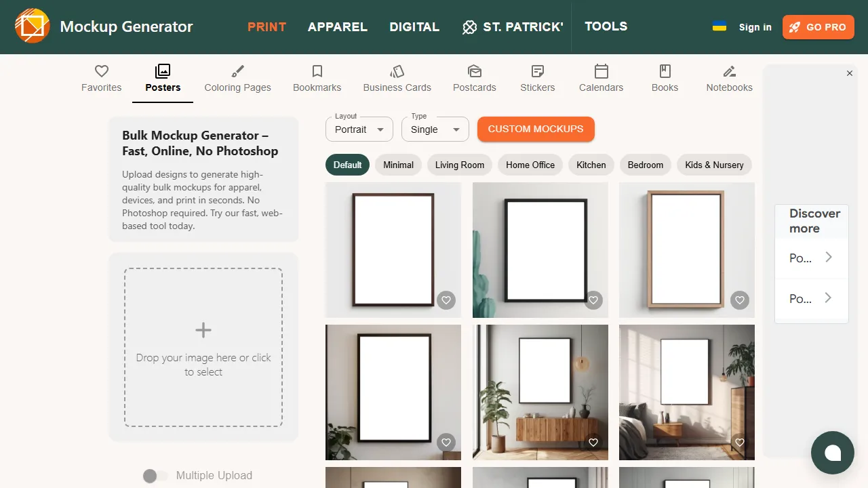Favorite the bedroom frame mockup
This screenshot has width=868, height=488.
pos(739,442)
